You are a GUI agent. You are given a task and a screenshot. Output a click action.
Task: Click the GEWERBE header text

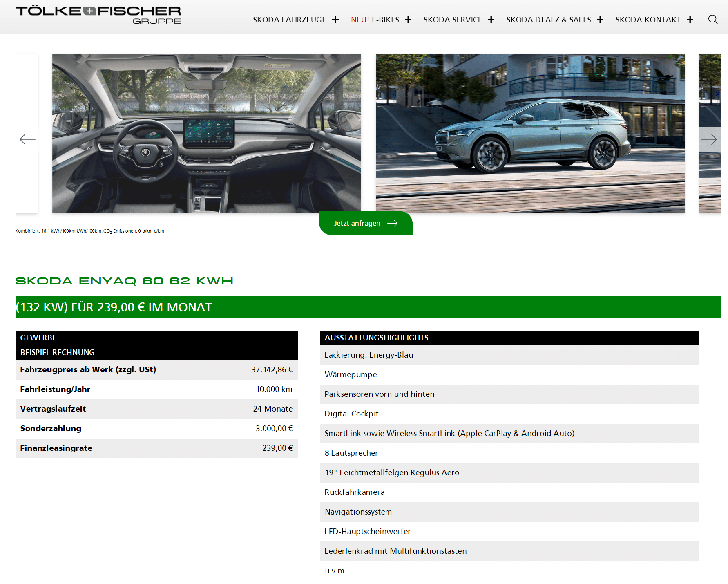pyautogui.click(x=38, y=338)
